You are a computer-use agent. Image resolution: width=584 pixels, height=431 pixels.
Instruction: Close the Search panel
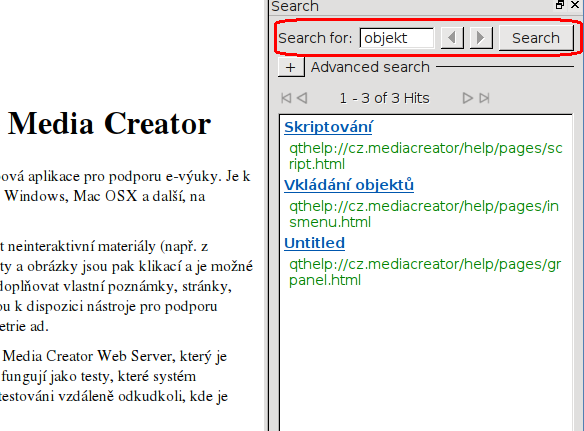coord(575,5)
